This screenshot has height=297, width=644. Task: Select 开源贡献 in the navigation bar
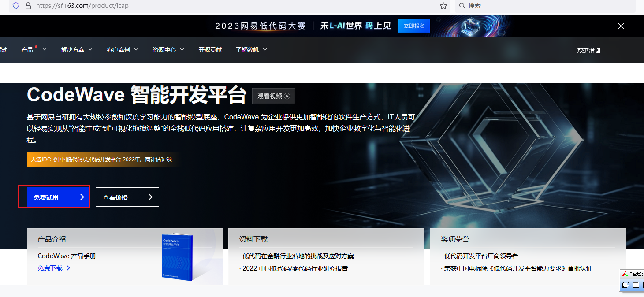tap(210, 49)
